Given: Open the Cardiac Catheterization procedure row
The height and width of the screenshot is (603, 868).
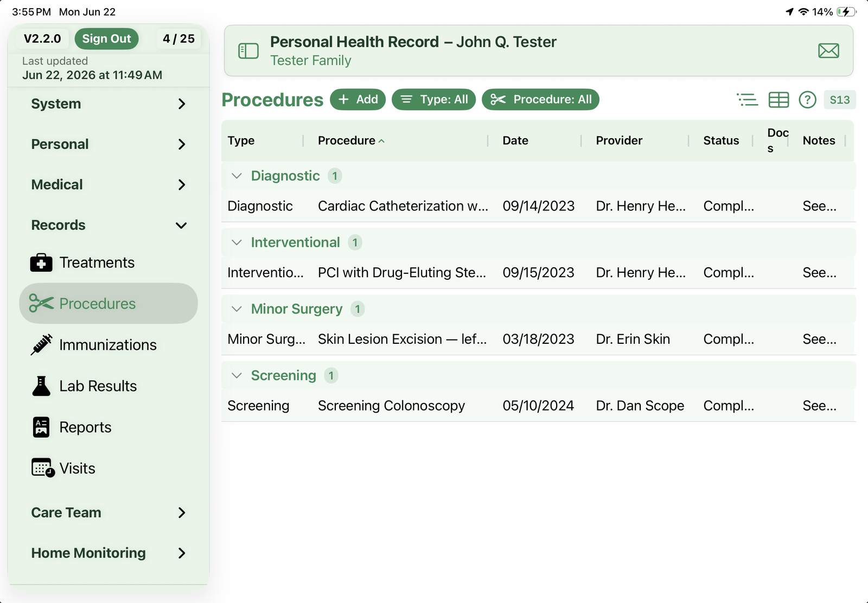Looking at the screenshot, I should [539, 206].
